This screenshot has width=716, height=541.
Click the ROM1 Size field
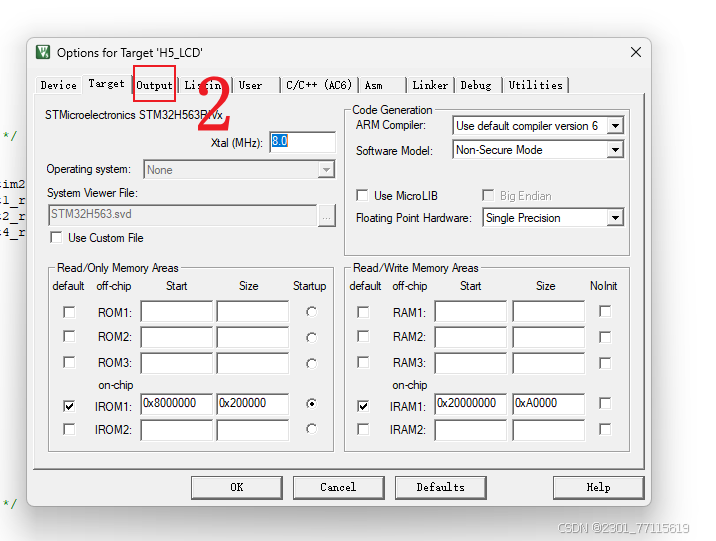(x=253, y=311)
